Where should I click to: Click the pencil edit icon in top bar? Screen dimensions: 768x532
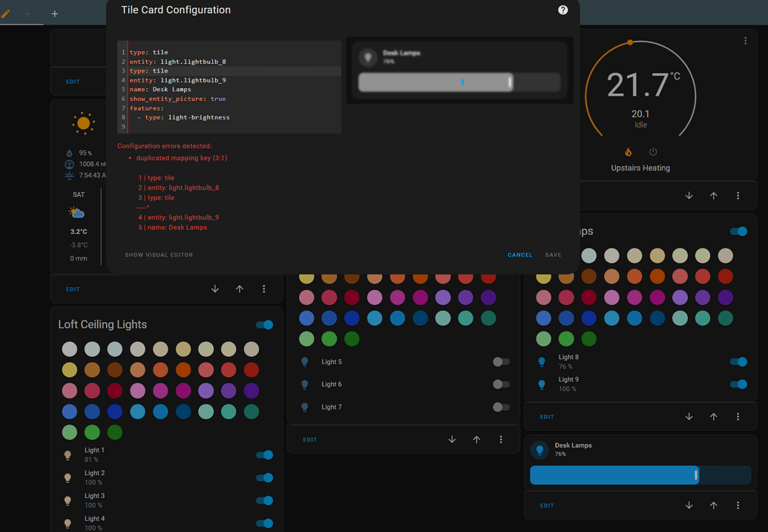[6, 13]
